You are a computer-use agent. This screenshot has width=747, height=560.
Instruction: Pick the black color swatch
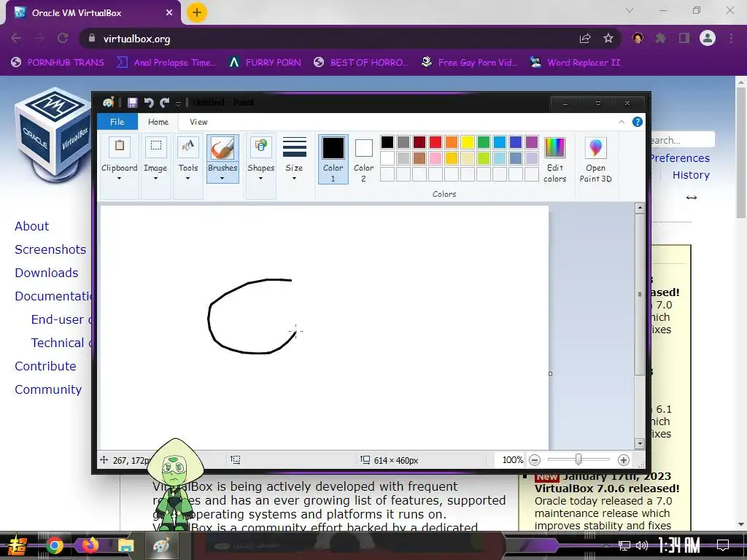(x=387, y=142)
